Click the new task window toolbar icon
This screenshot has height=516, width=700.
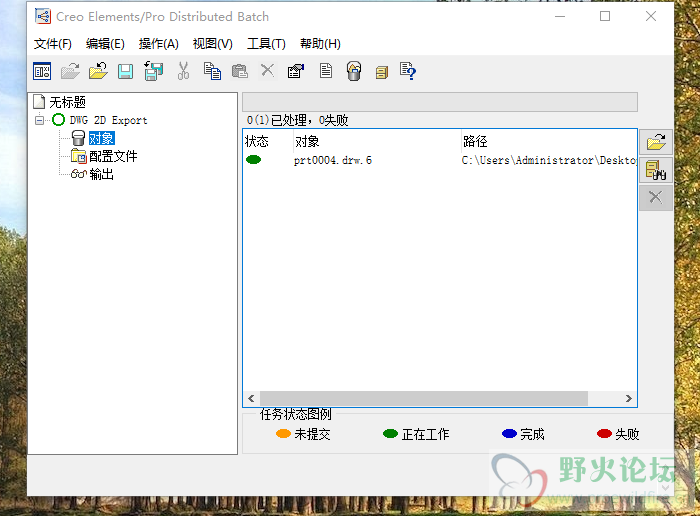pyautogui.click(x=42, y=71)
